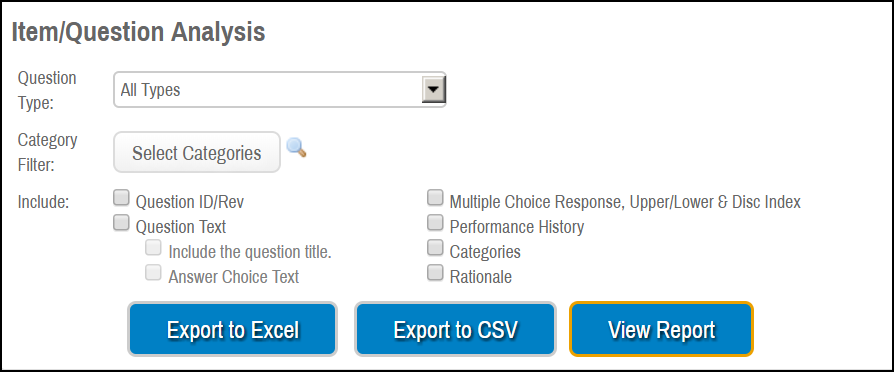Click the View Report button
Image resolution: width=894 pixels, height=372 pixels.
point(661,329)
